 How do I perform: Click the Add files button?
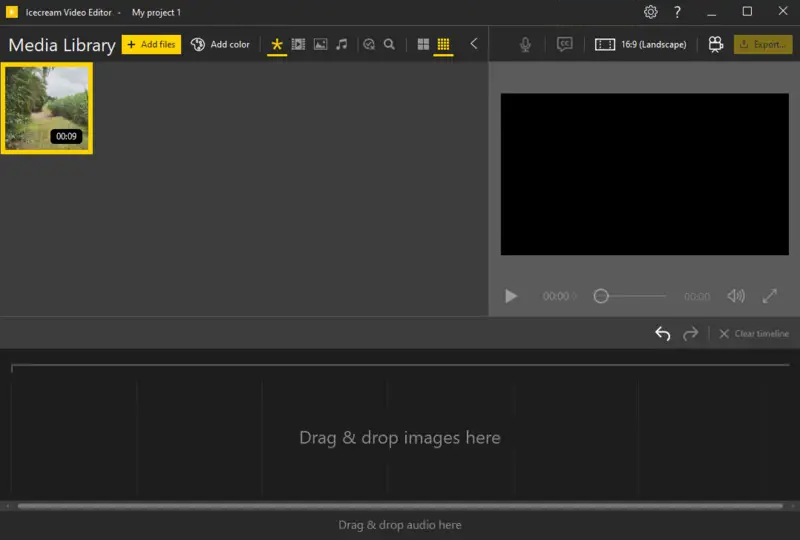[x=151, y=45]
